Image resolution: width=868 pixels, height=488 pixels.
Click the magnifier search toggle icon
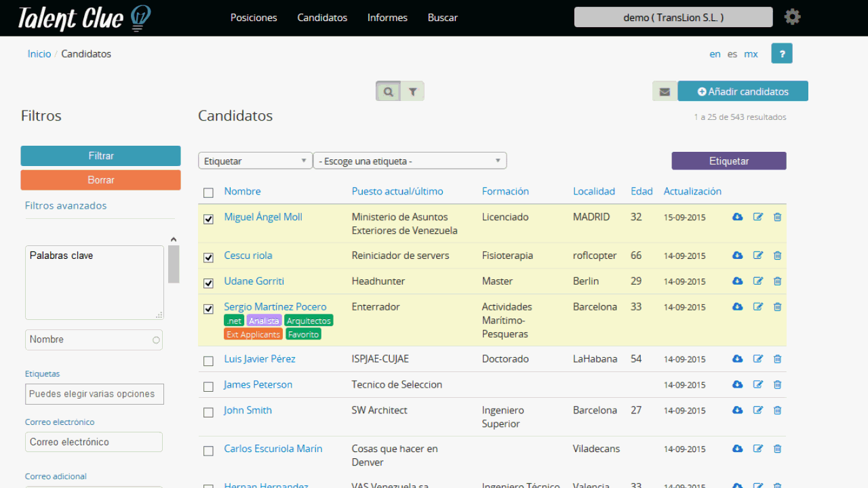point(388,91)
